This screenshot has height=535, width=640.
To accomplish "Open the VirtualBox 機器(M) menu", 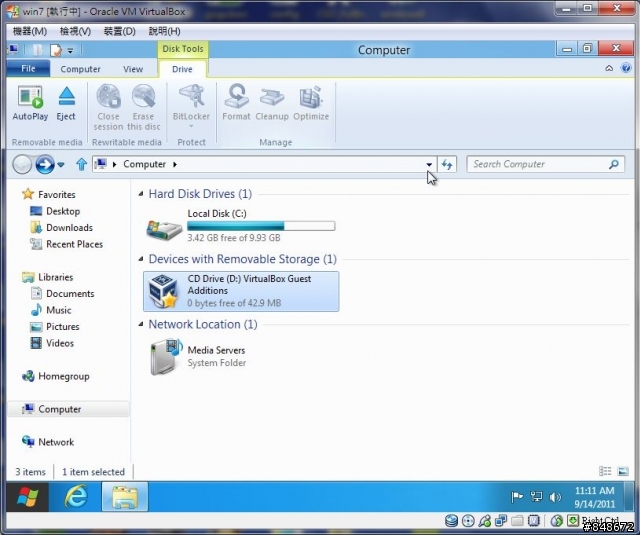I will pyautogui.click(x=30, y=31).
